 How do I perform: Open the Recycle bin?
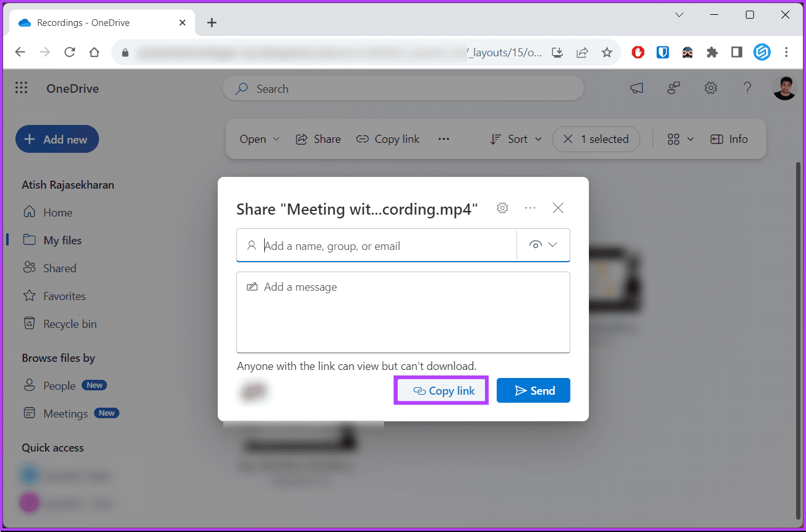(69, 324)
